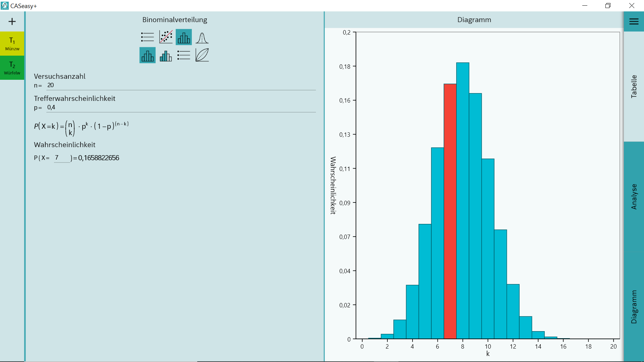
Task: Switch to the T2 Würfelw sheet
Action: (12, 68)
